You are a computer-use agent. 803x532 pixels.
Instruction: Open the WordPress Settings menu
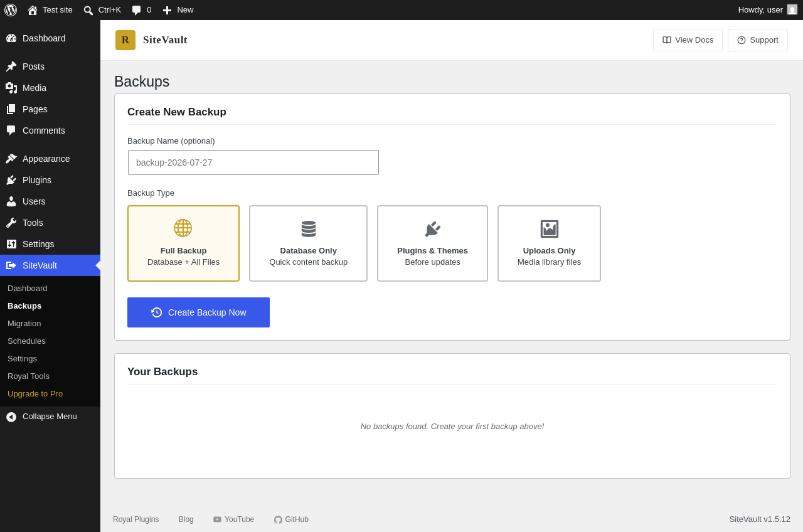pos(50,244)
